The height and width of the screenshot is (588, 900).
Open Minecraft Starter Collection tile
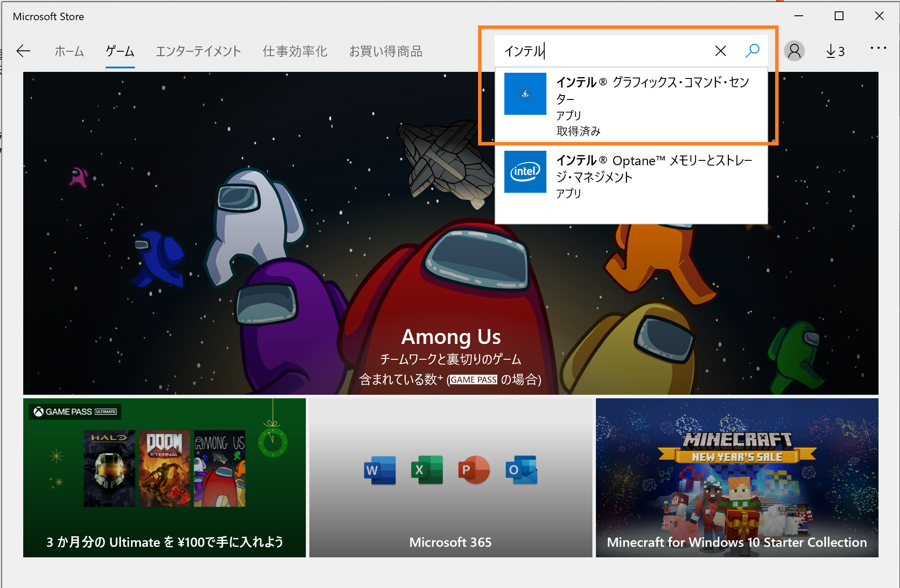click(x=737, y=478)
